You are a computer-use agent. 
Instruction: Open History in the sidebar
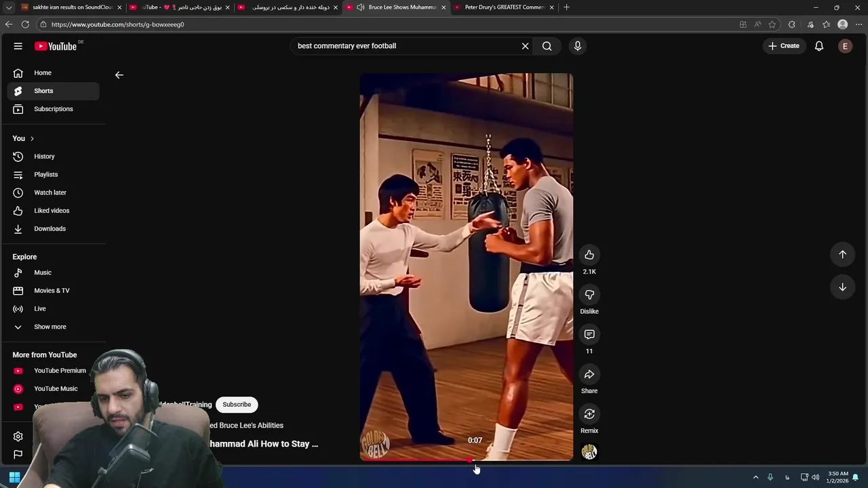54,157
